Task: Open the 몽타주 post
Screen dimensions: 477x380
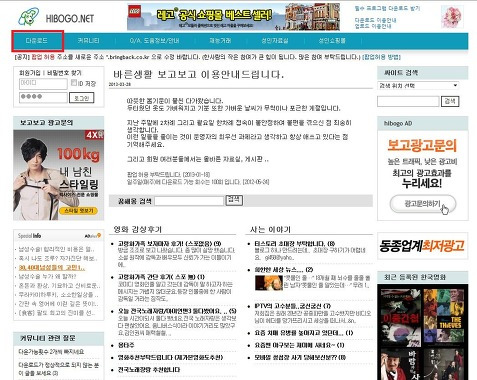Action: pyautogui.click(x=126, y=345)
